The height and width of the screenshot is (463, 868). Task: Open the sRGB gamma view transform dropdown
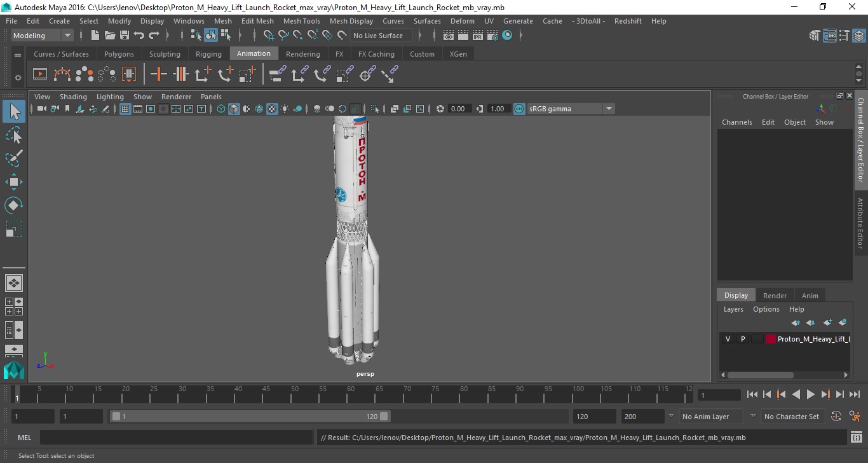(571, 109)
